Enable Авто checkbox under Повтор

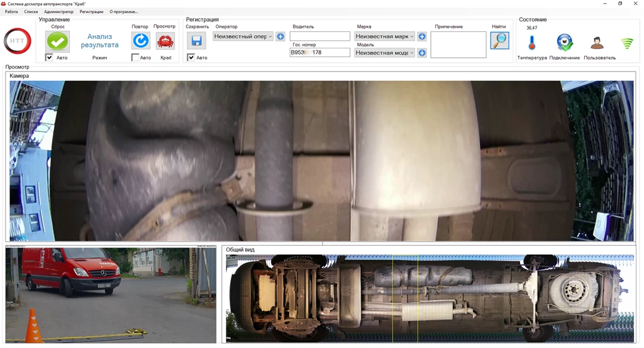point(135,58)
